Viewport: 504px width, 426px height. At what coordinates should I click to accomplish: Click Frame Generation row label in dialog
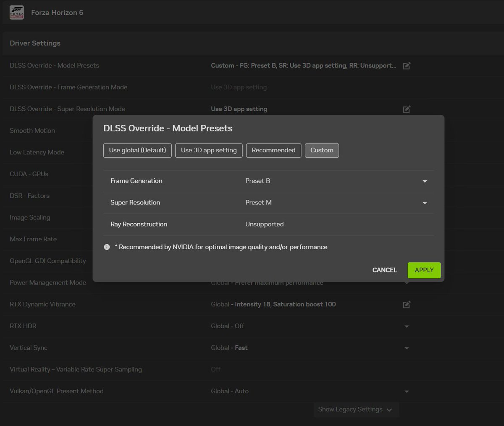136,181
